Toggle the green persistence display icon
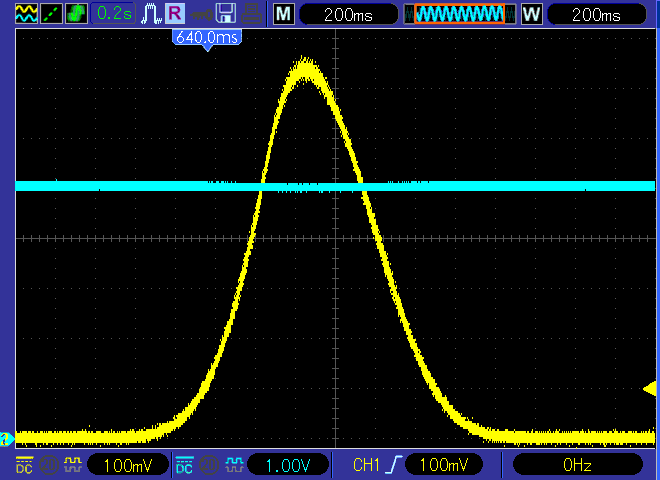 [76, 13]
